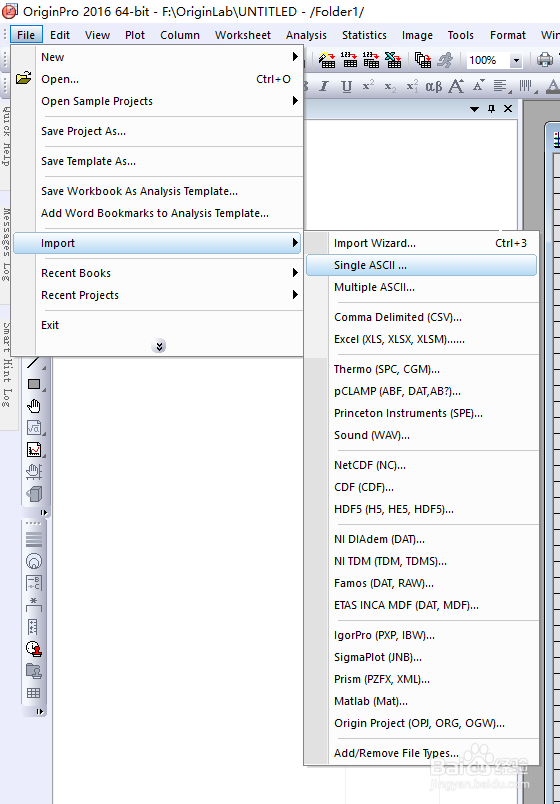Image resolution: width=560 pixels, height=804 pixels.
Task: Select the Rectangle drawing tool
Action: tap(34, 384)
